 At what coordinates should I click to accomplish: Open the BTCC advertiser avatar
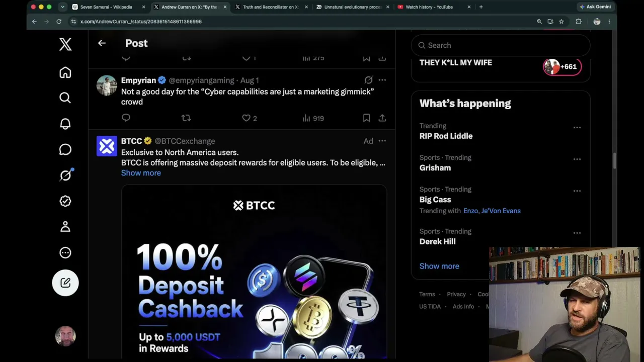click(107, 146)
